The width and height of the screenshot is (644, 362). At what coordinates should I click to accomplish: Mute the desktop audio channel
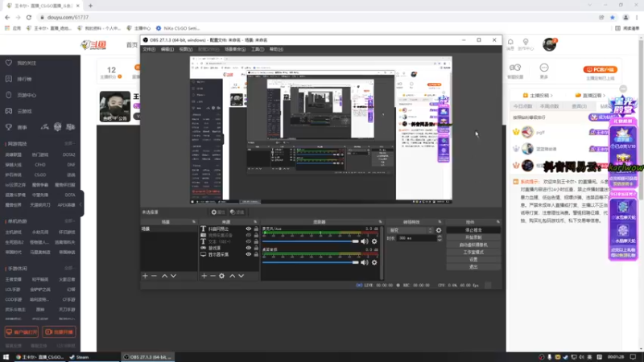coord(365,262)
